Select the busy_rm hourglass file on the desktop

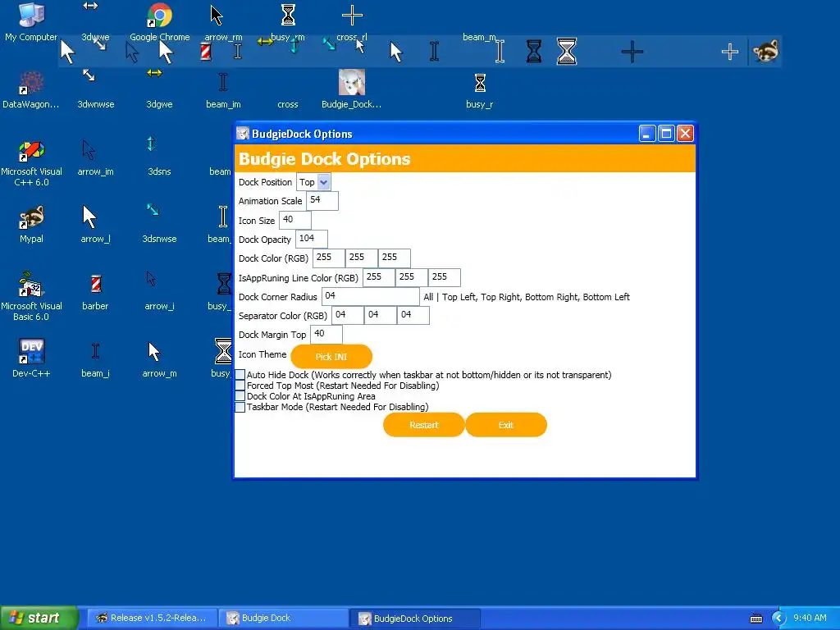288,22
